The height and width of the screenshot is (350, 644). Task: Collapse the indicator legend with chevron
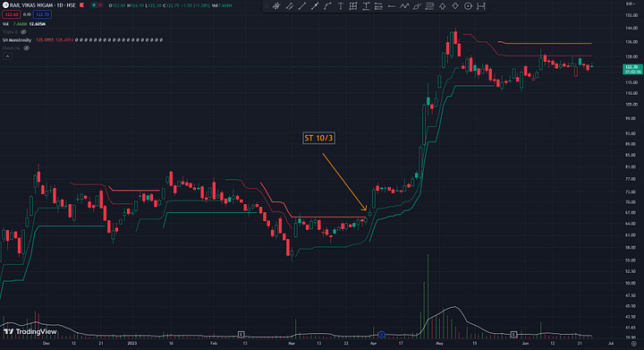click(7, 56)
